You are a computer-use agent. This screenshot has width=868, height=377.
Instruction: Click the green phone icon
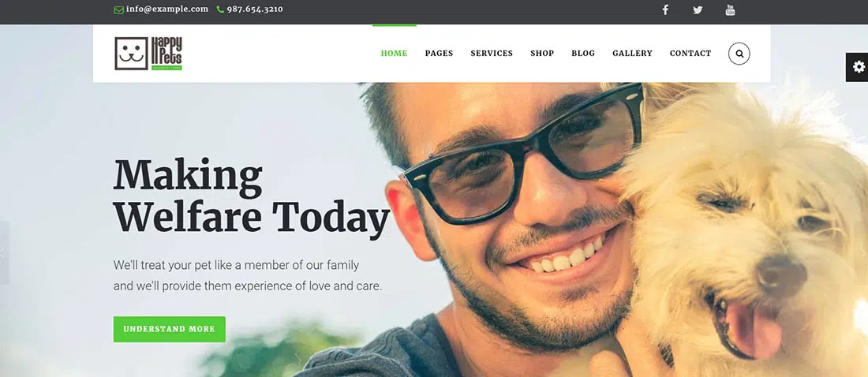click(x=220, y=9)
